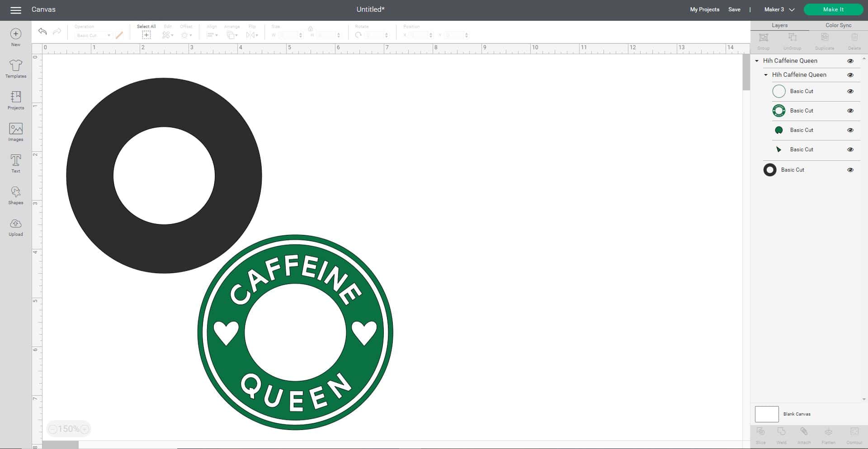Collapse the nested Hih Caffeine Queen group
This screenshot has width=868, height=449.
coord(766,75)
